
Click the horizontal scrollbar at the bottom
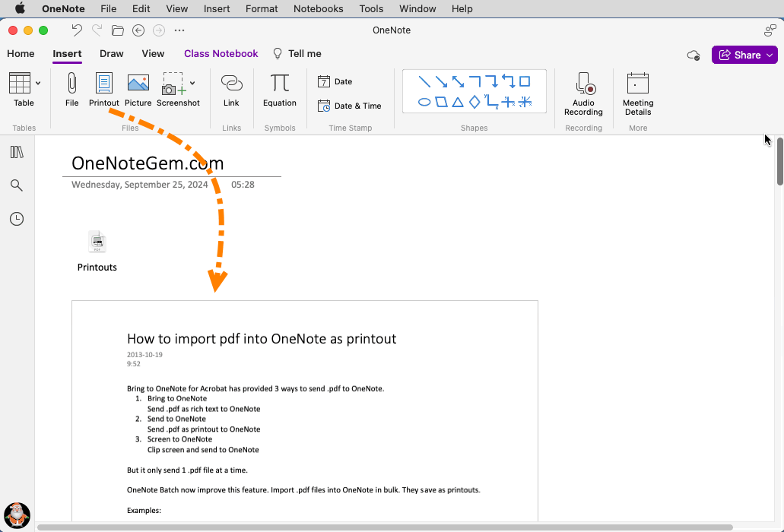pos(385,527)
